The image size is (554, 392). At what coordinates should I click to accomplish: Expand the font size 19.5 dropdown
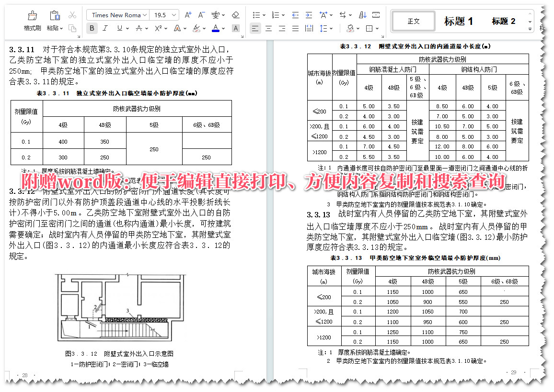point(174,15)
